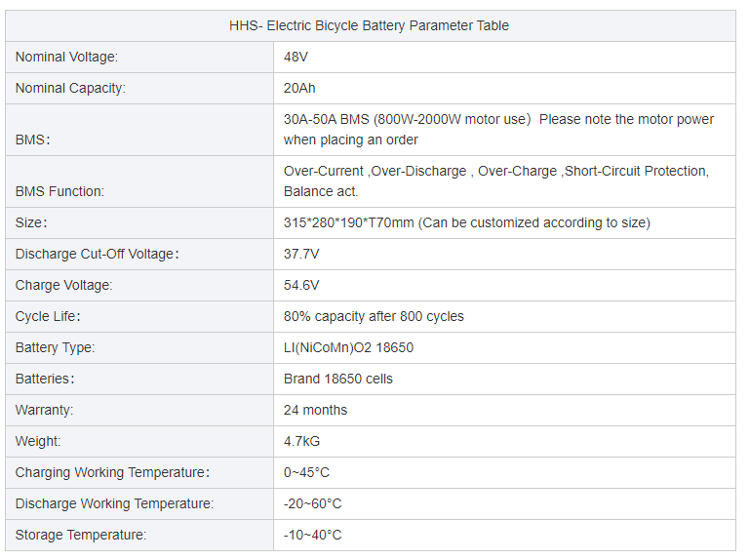The height and width of the screenshot is (560, 750).
Task: Select the 24 months warranty value
Action: point(315,410)
